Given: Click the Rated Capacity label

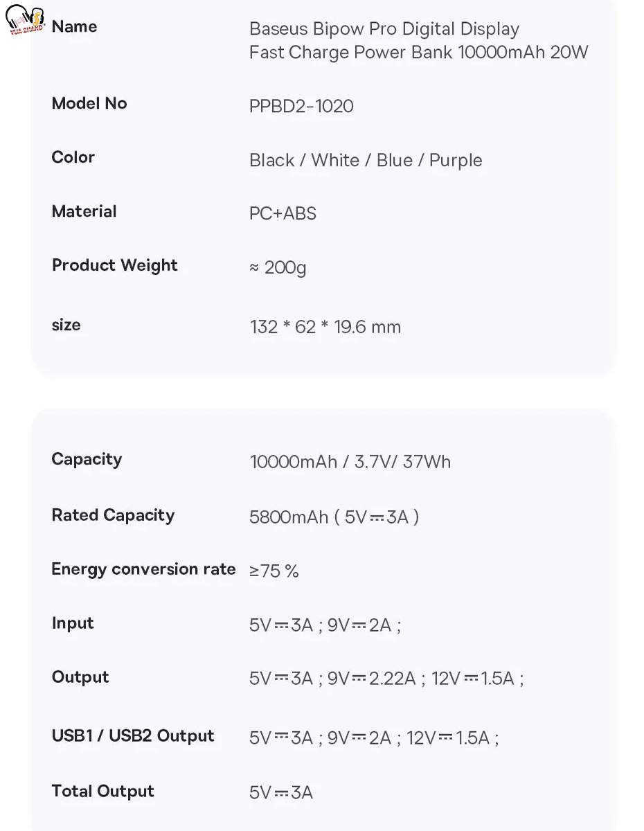Looking at the screenshot, I should pyautogui.click(x=113, y=515).
